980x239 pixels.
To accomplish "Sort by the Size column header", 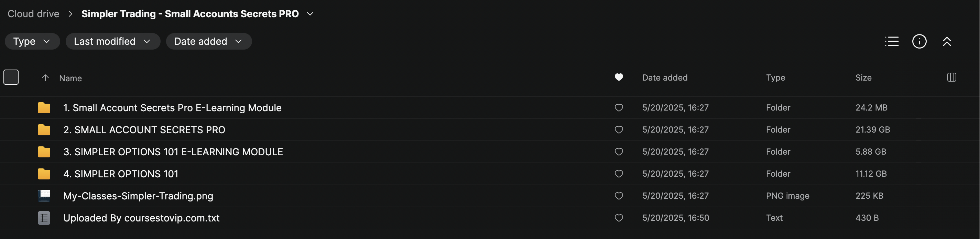I will tap(863, 78).
